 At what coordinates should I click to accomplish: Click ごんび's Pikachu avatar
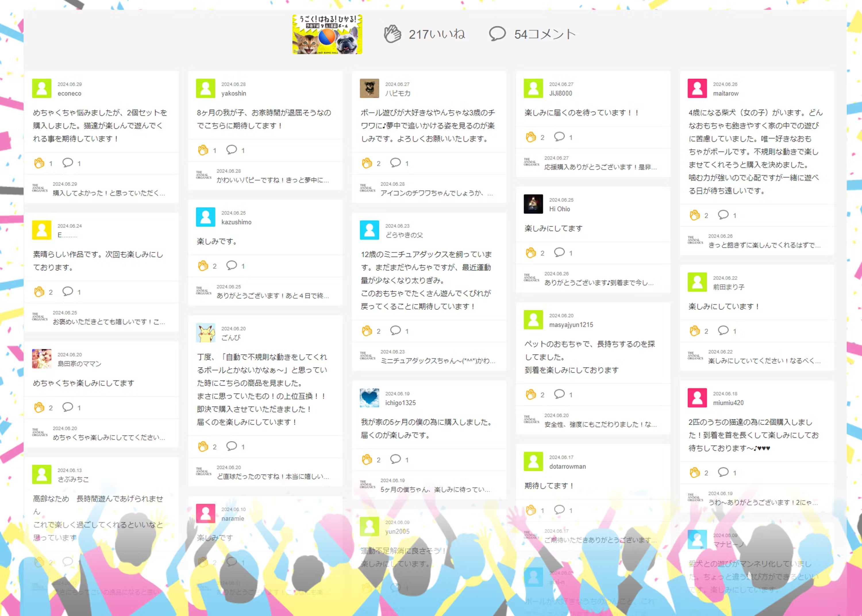tap(205, 333)
